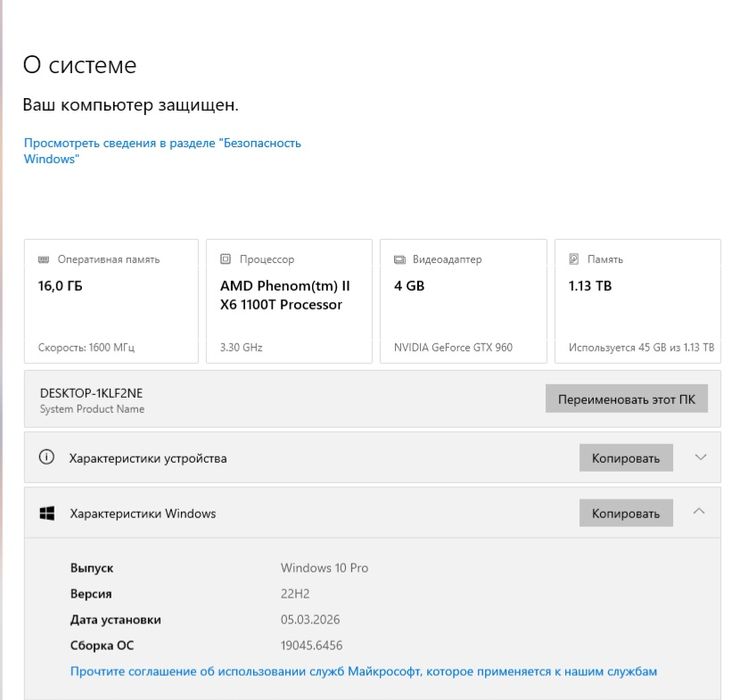The height and width of the screenshot is (700, 756).
Task: Click the О системе page title
Action: point(80,65)
